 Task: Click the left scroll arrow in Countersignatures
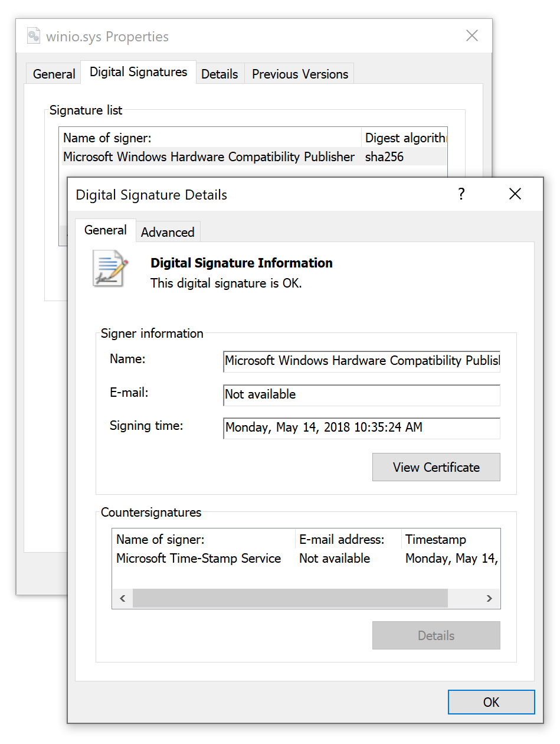coord(122,598)
